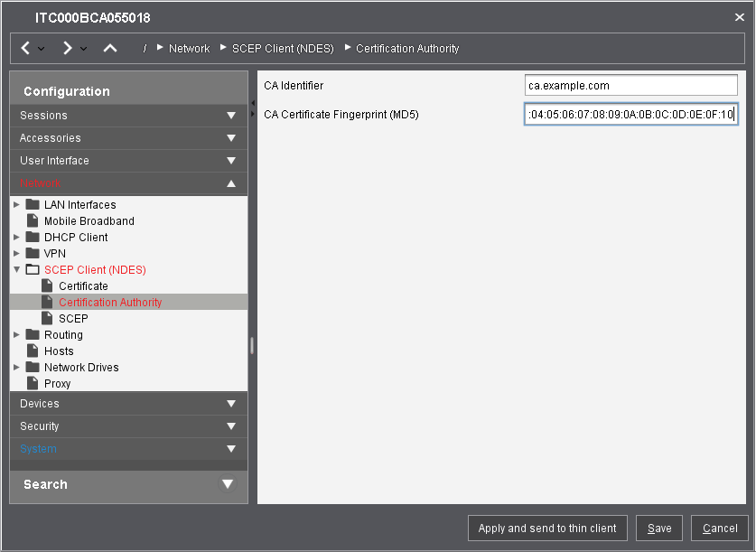756x552 pixels.
Task: Click the Proxy page icon
Action: [33, 384]
